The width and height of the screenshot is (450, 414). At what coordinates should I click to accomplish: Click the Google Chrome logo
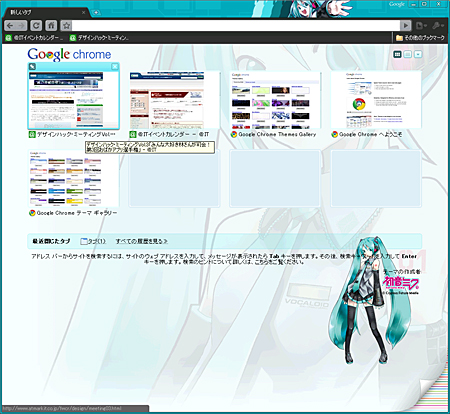[x=69, y=54]
